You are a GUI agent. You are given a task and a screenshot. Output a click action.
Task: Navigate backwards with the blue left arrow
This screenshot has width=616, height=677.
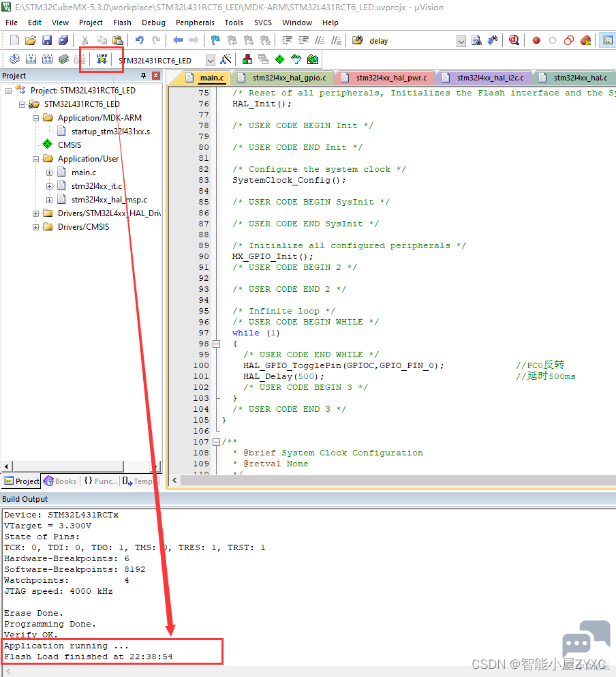178,40
